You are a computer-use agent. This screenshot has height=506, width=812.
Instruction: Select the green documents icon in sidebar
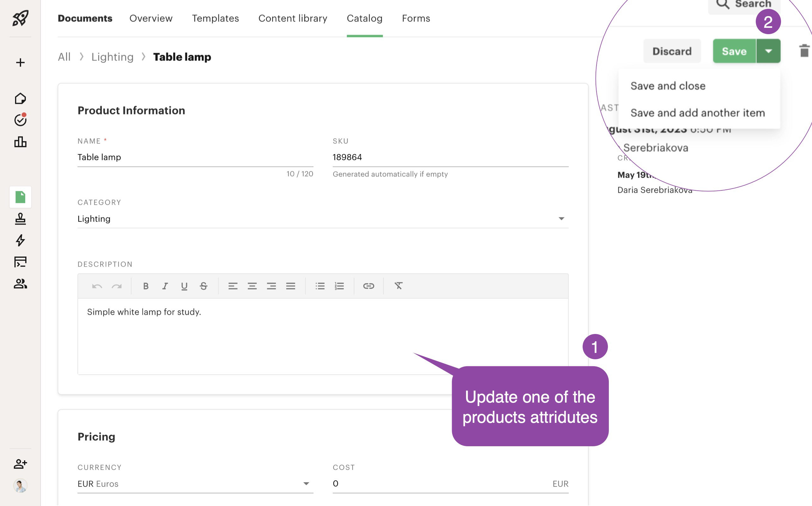click(21, 197)
